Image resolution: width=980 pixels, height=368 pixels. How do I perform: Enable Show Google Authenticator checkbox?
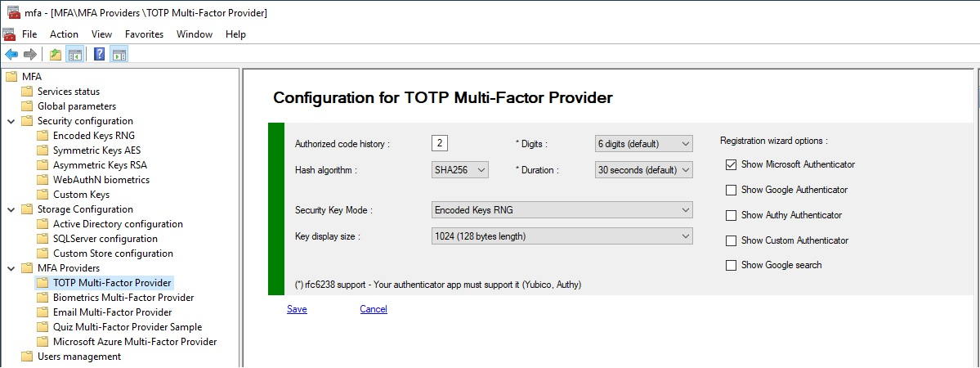coord(731,190)
